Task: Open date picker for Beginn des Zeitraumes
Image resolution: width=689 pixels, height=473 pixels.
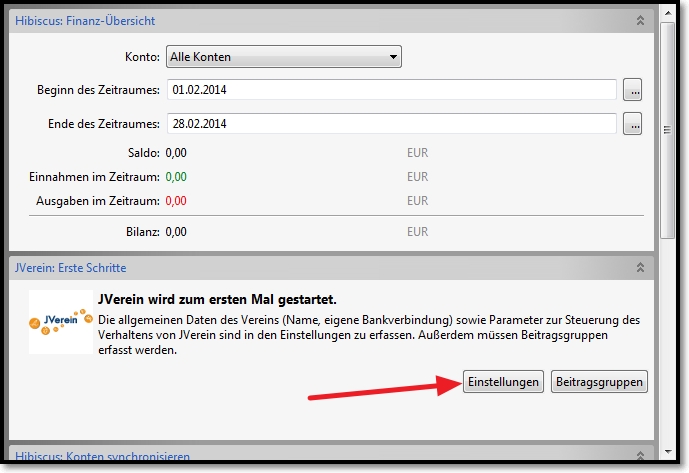Action: (632, 90)
